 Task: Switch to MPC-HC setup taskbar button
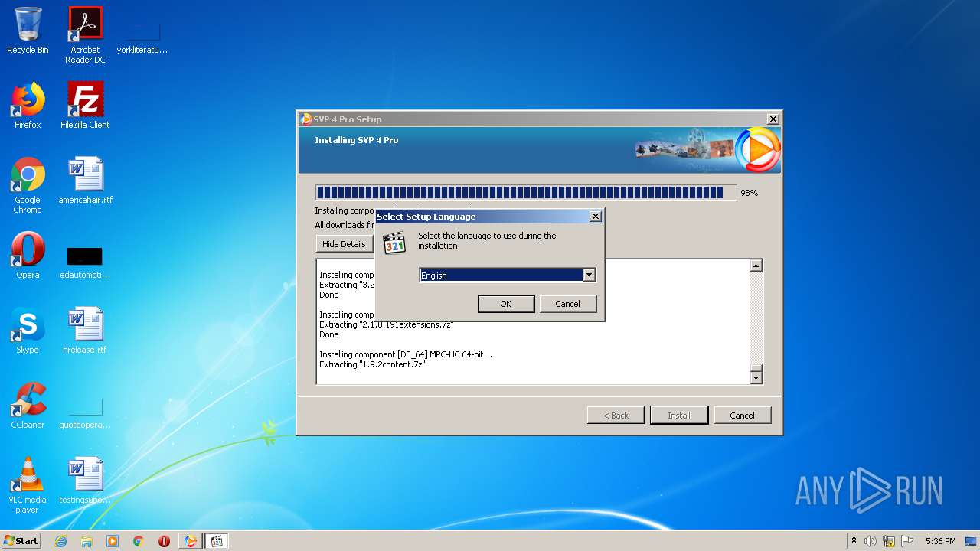point(217,541)
